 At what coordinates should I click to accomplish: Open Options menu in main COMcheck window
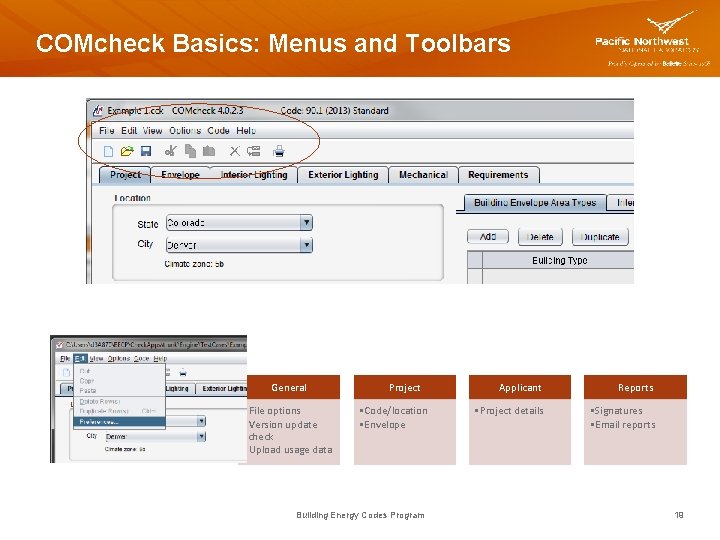pos(185,131)
